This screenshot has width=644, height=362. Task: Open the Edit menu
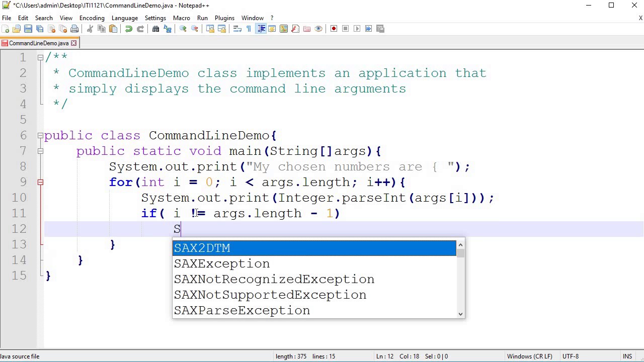click(x=23, y=18)
